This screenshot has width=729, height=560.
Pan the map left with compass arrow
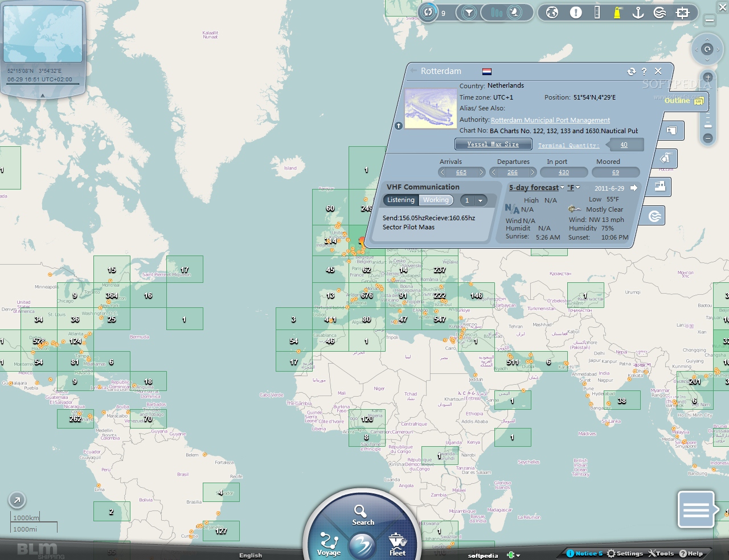(x=695, y=50)
